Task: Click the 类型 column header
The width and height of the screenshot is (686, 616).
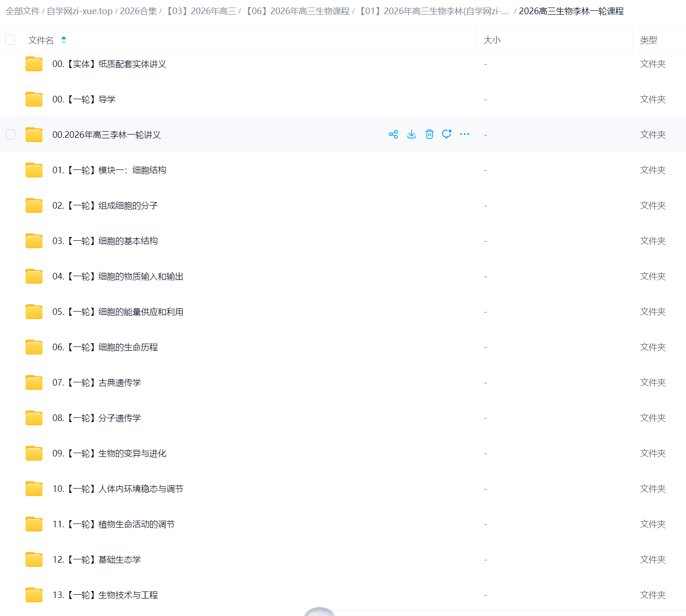Action: pyautogui.click(x=648, y=40)
